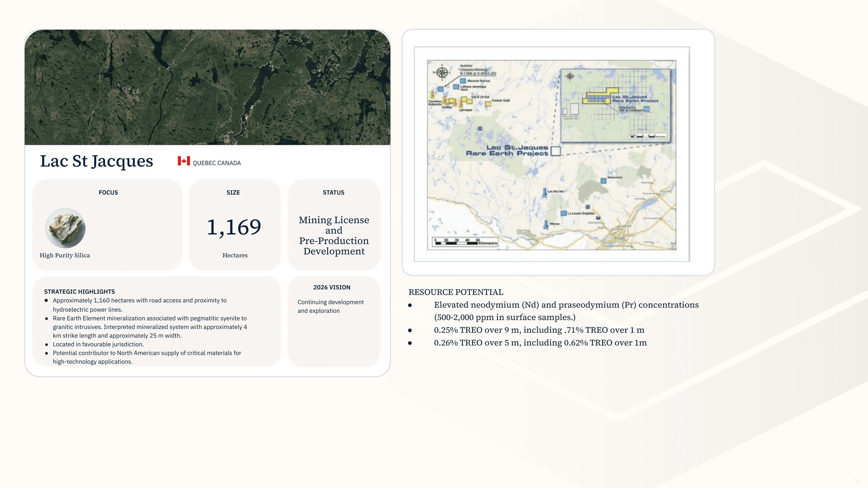Click the inset map compass icon

pyautogui.click(x=570, y=76)
